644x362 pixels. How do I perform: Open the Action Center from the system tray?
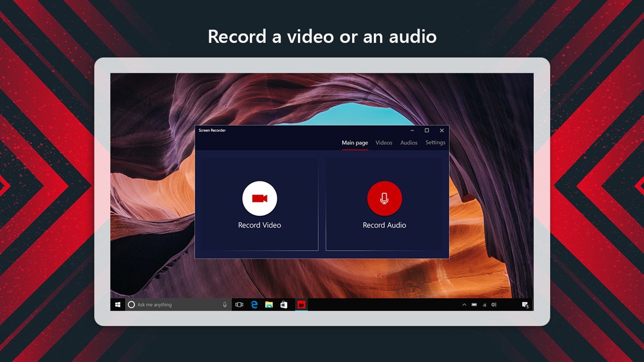[x=525, y=304]
